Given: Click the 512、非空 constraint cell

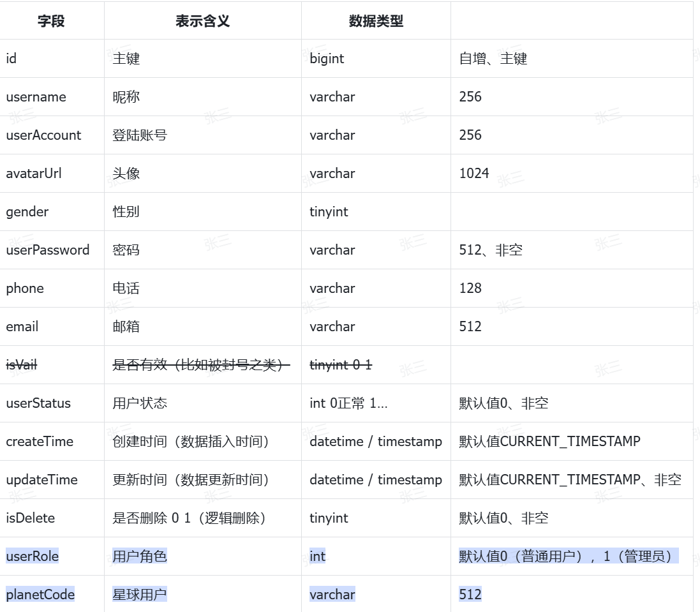Looking at the screenshot, I should point(491,250).
